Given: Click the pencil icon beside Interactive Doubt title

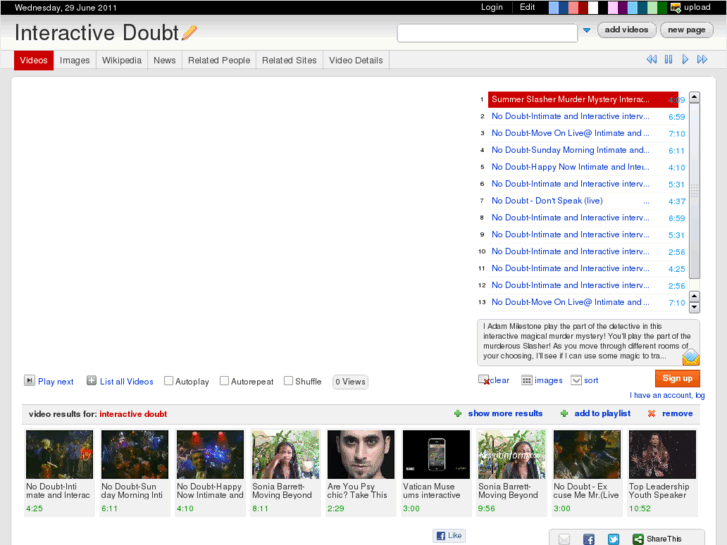Looking at the screenshot, I should [x=189, y=33].
